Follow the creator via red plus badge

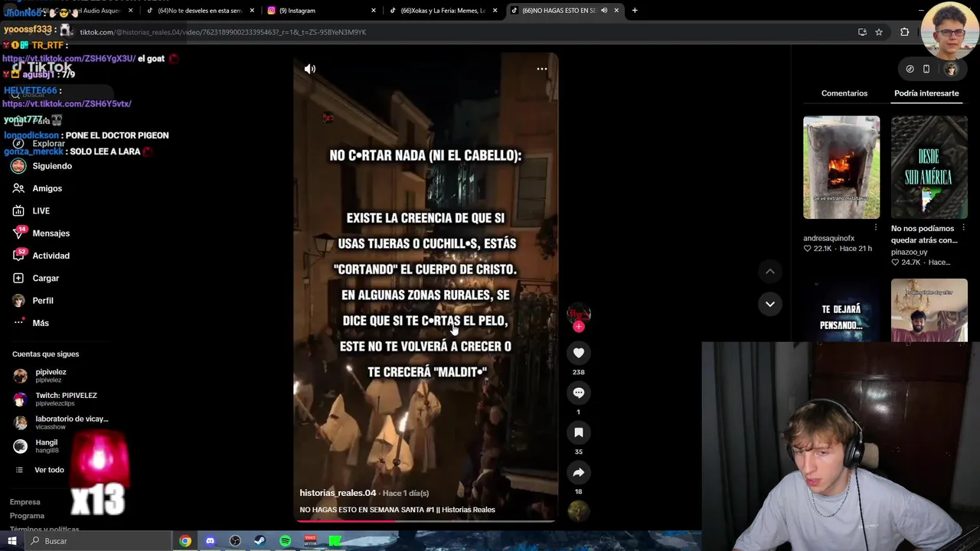579,327
